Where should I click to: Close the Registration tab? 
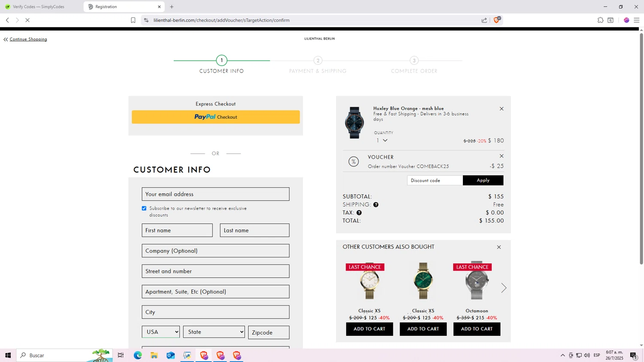click(159, 7)
